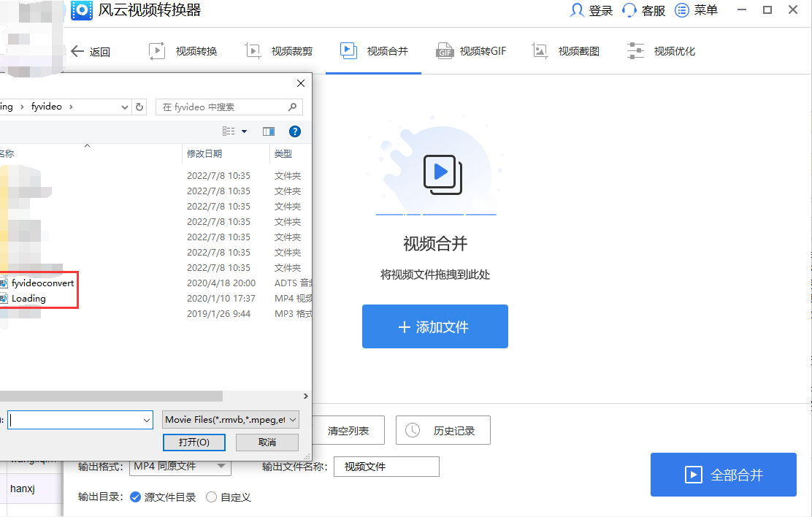Toggle the preview pane icon in dialog
This screenshot has height=517, width=812.
click(x=268, y=131)
